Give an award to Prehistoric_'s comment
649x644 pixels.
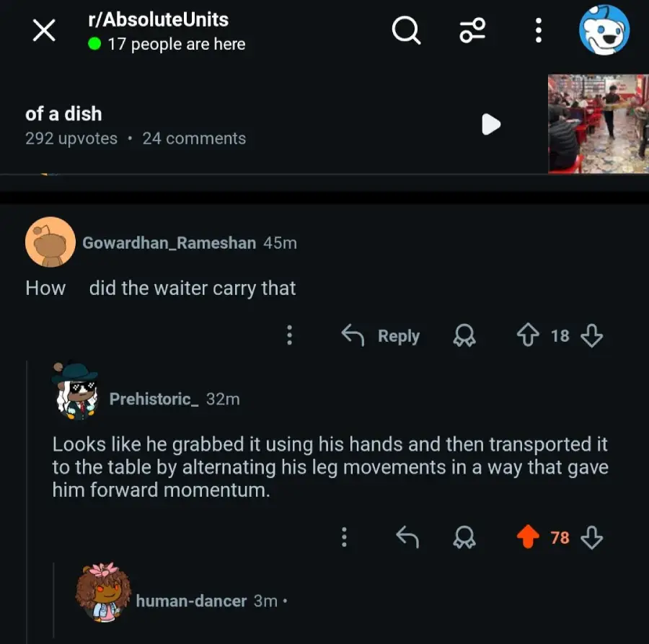(x=465, y=537)
